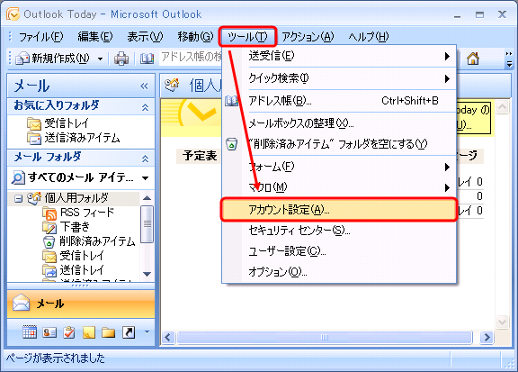Screen dimensions: 518x372
Task: Open notes icon in navigation pane bottom
Action: [x=89, y=332]
